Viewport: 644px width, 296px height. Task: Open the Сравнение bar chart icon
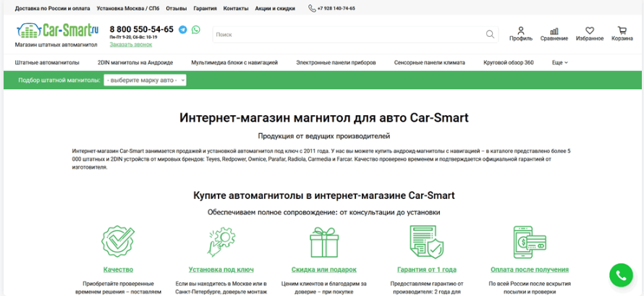click(554, 31)
